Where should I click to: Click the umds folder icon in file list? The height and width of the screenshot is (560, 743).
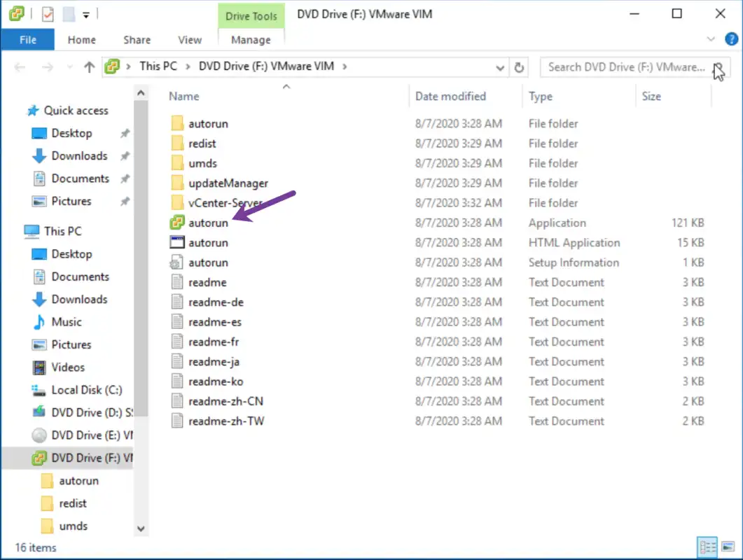[x=176, y=163]
